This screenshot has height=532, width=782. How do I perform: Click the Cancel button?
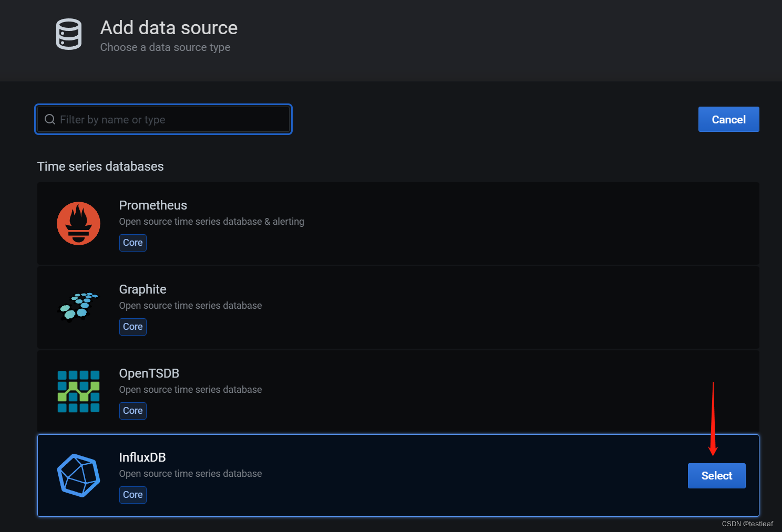coord(728,119)
